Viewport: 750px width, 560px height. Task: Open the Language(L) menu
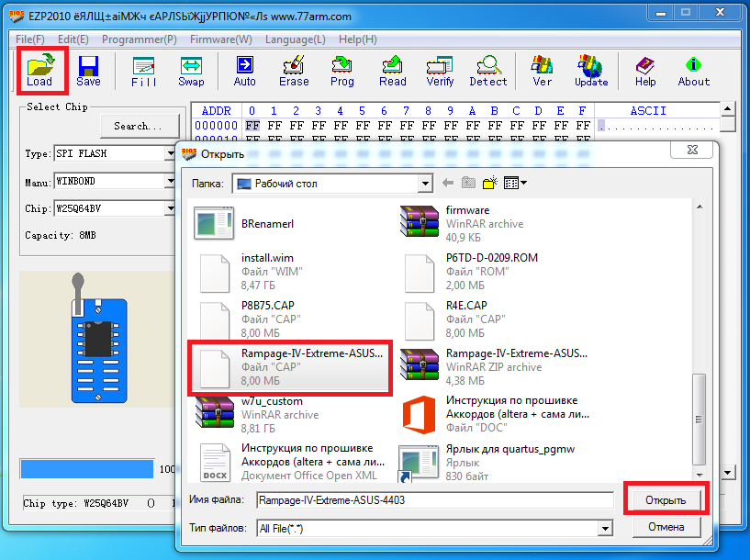[295, 39]
